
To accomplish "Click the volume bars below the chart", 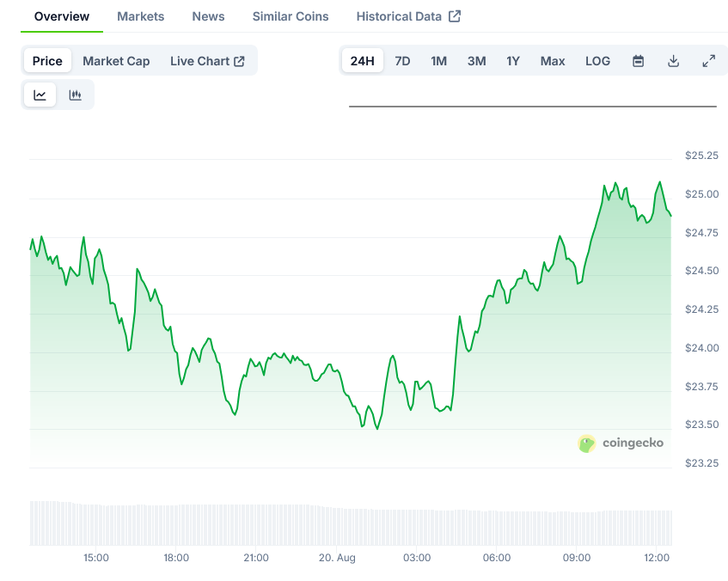I will point(351,523).
